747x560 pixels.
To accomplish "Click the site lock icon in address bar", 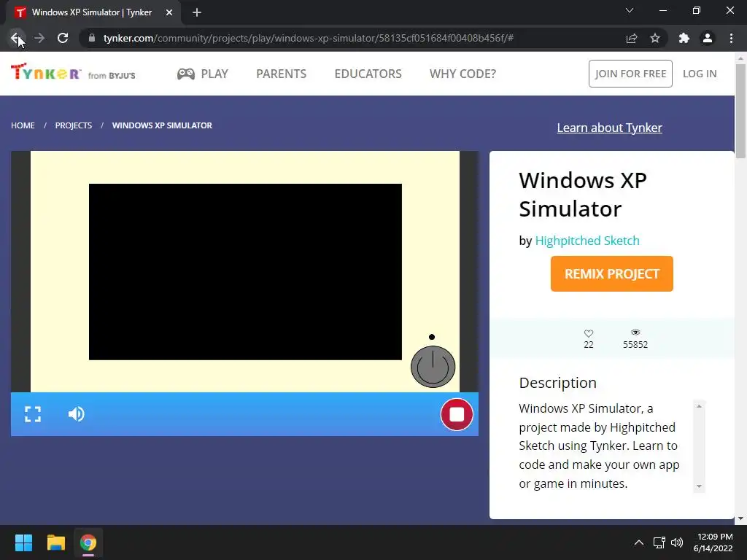I will pos(92,38).
